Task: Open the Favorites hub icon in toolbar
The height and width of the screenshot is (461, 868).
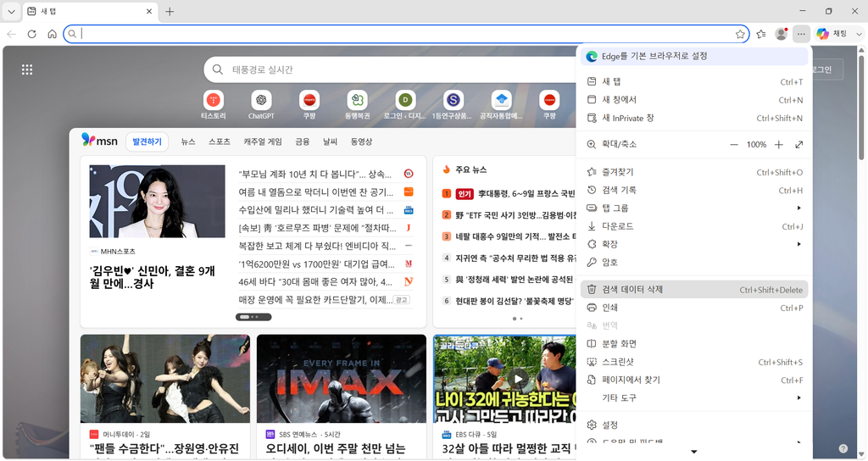Action: (x=761, y=34)
